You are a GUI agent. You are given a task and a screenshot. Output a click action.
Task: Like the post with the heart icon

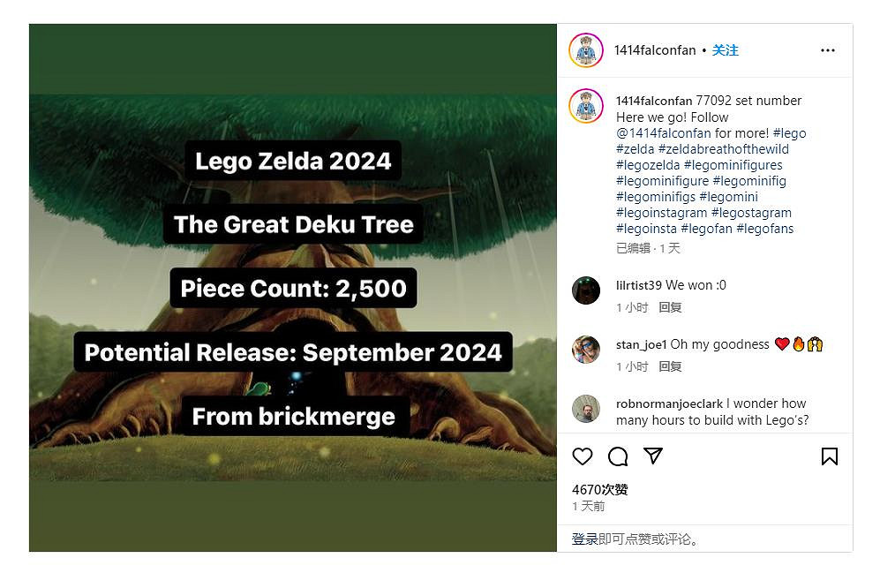[582, 456]
